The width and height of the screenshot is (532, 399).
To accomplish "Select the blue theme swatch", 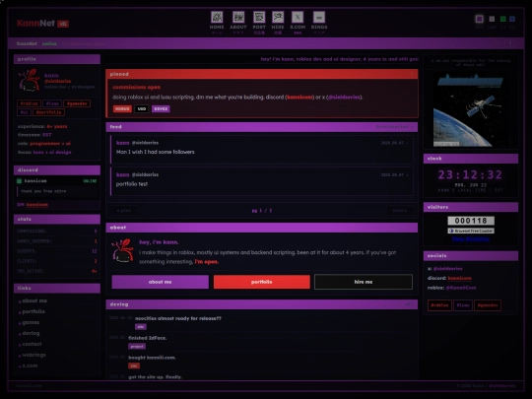I will [512, 19].
